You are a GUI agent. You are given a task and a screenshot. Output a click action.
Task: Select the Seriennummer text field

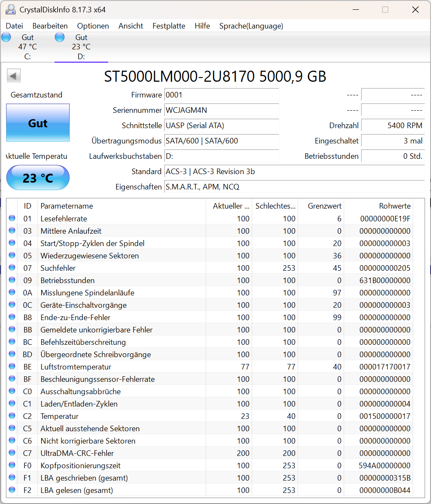pos(221,110)
